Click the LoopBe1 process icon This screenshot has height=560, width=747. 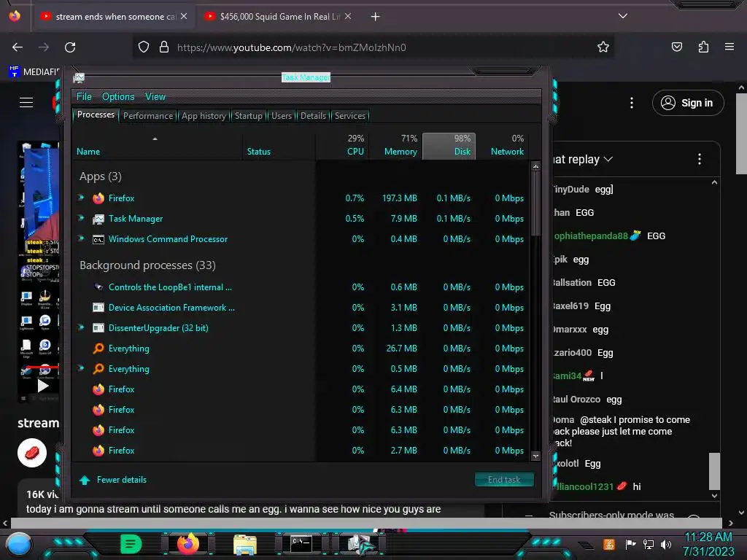98,287
